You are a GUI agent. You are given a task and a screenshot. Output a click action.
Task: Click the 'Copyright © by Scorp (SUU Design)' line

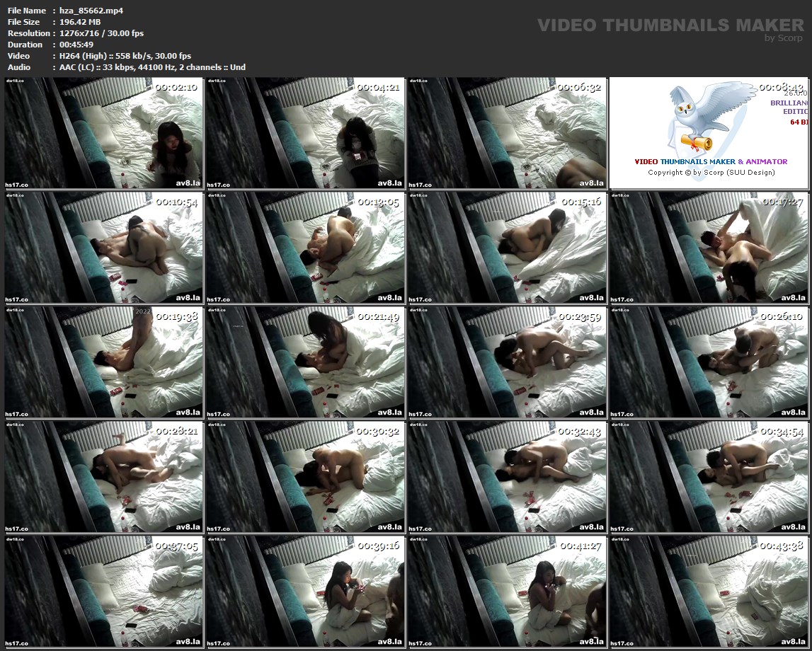[x=711, y=173]
